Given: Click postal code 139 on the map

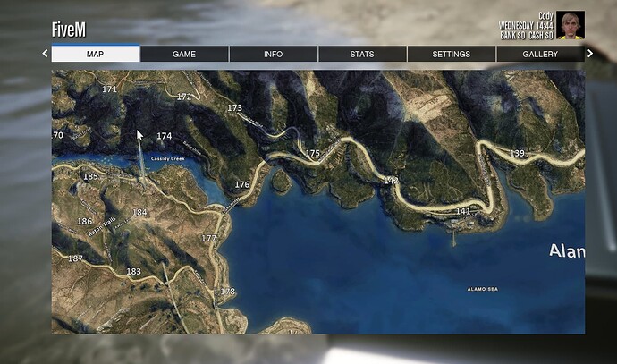Looking at the screenshot, I should click(x=517, y=153).
